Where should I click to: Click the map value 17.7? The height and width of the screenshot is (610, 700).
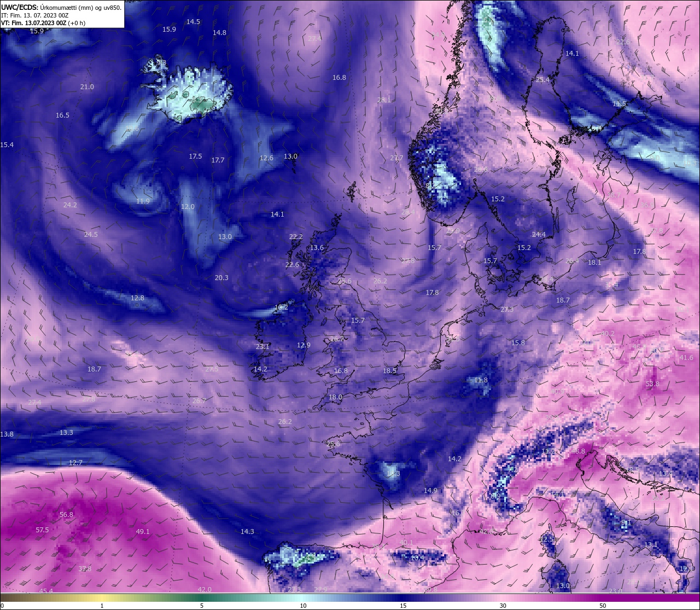coord(218,160)
